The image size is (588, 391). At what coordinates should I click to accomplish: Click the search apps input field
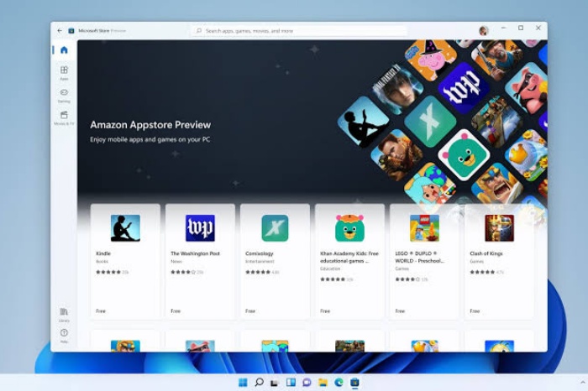click(298, 31)
